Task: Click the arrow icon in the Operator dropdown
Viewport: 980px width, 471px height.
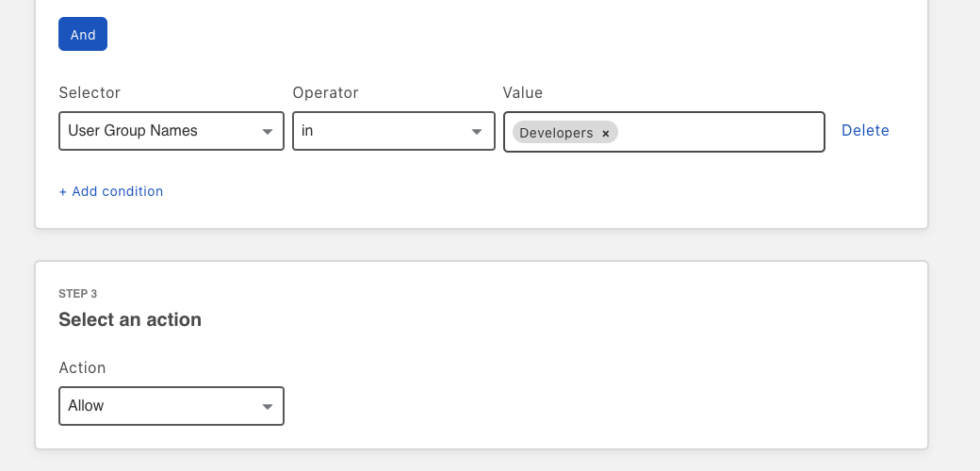Action: click(x=477, y=132)
